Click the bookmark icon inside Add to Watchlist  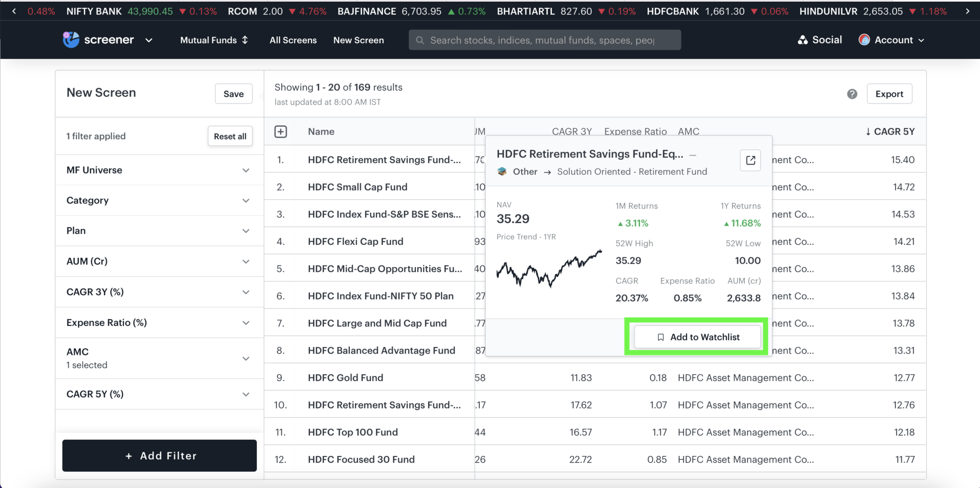[x=660, y=337]
